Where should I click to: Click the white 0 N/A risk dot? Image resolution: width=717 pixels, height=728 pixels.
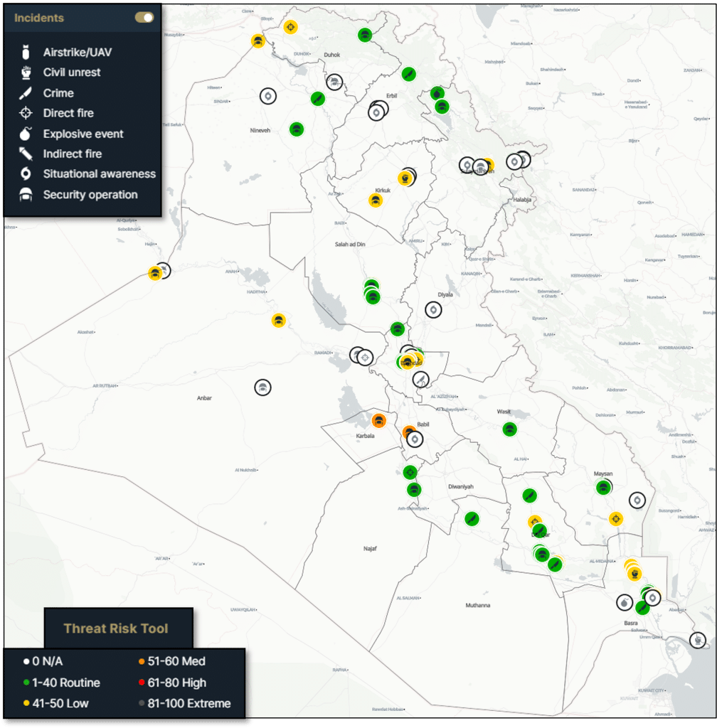pyautogui.click(x=26, y=661)
